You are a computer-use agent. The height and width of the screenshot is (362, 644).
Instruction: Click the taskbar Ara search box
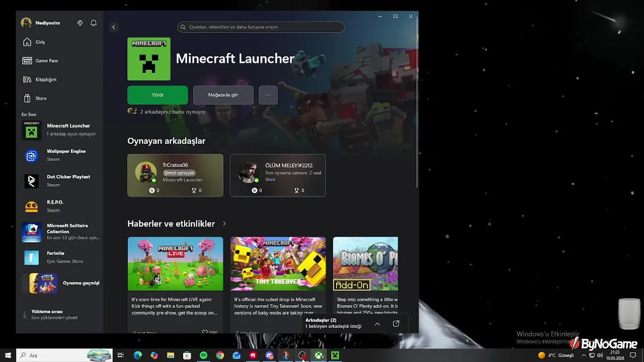pos(64,355)
